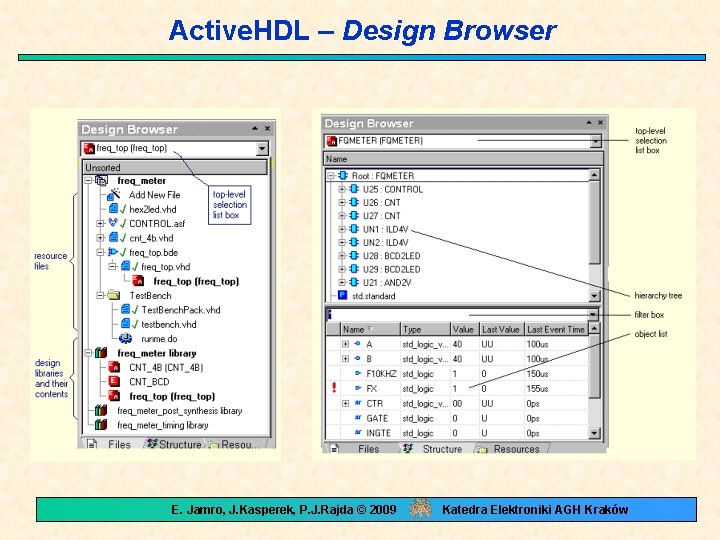Click the red breakpoint mark beside FX
This screenshot has width=720, height=540.
334,388
